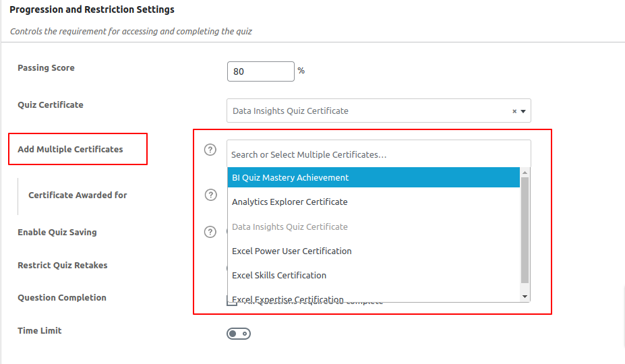Screen dimensions: 625x364
Task: Open the Quiz Certificate dropdown arrow
Action: click(x=523, y=111)
